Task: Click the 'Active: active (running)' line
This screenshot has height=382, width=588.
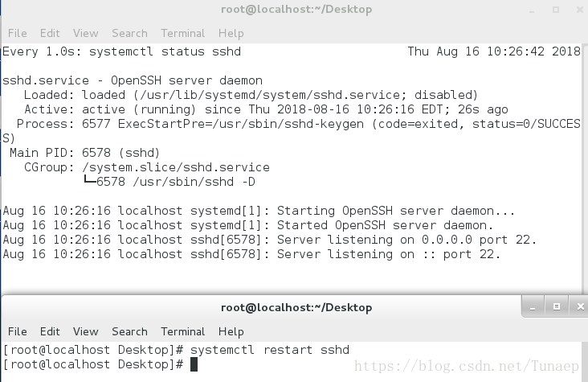Action: tap(266, 109)
